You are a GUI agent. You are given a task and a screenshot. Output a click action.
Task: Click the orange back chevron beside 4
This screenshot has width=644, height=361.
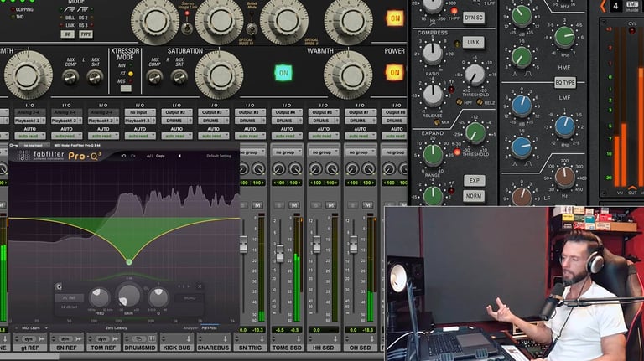pyautogui.click(x=603, y=6)
